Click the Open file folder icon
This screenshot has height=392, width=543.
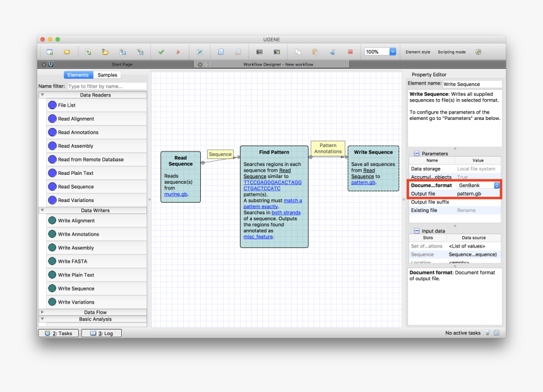67,52
